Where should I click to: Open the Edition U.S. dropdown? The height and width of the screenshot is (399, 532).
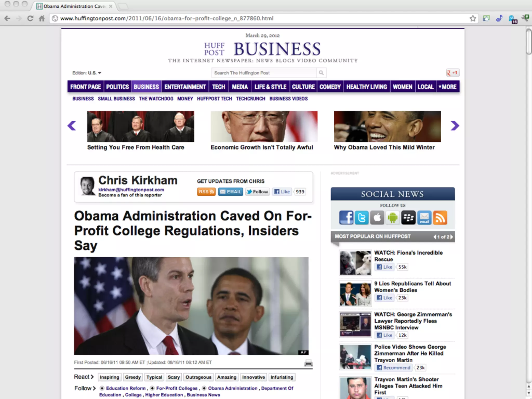pyautogui.click(x=87, y=73)
